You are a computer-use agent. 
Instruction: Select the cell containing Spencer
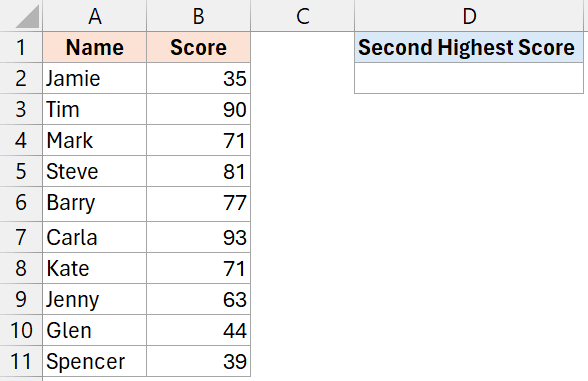(94, 361)
